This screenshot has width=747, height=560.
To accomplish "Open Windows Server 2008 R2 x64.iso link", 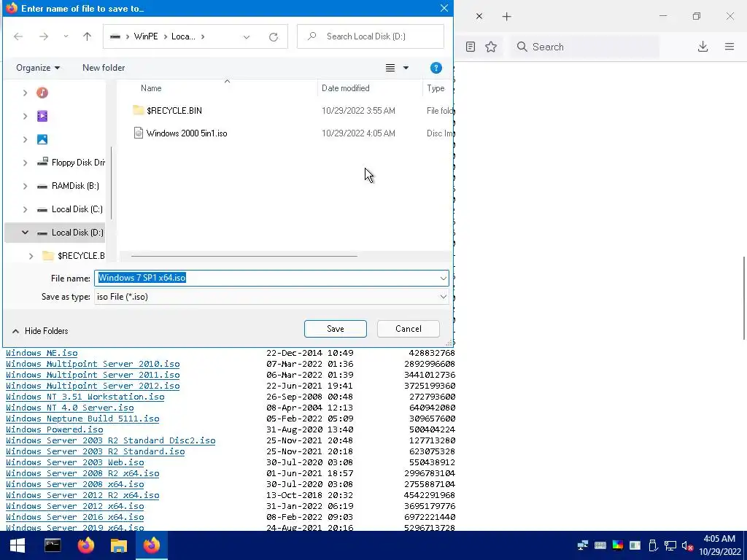I will (x=82, y=473).
